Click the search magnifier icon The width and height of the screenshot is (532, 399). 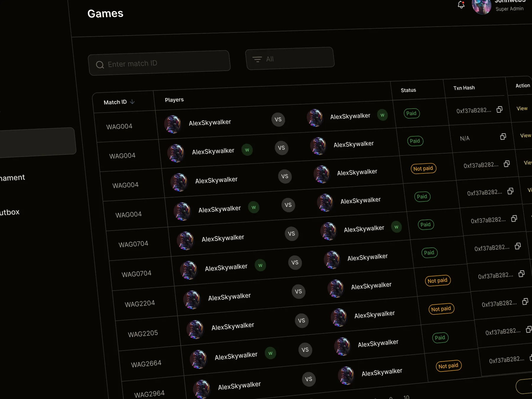[100, 65]
